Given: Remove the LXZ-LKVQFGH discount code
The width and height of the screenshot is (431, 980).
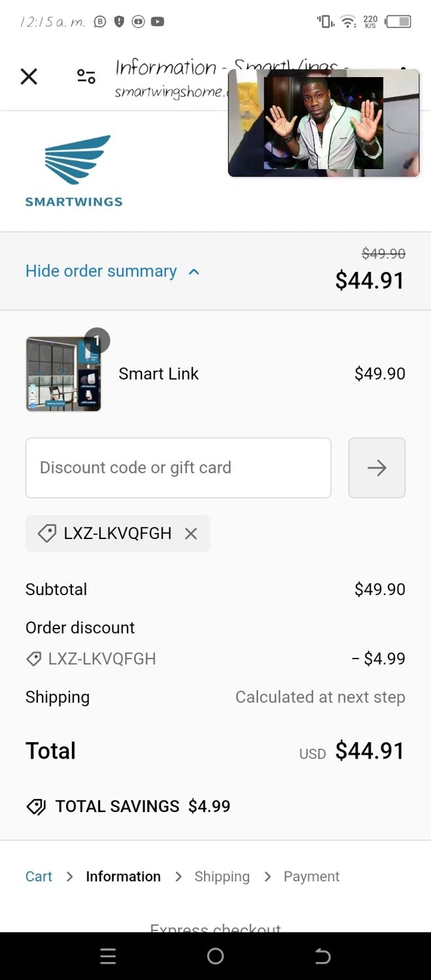Looking at the screenshot, I should [191, 534].
